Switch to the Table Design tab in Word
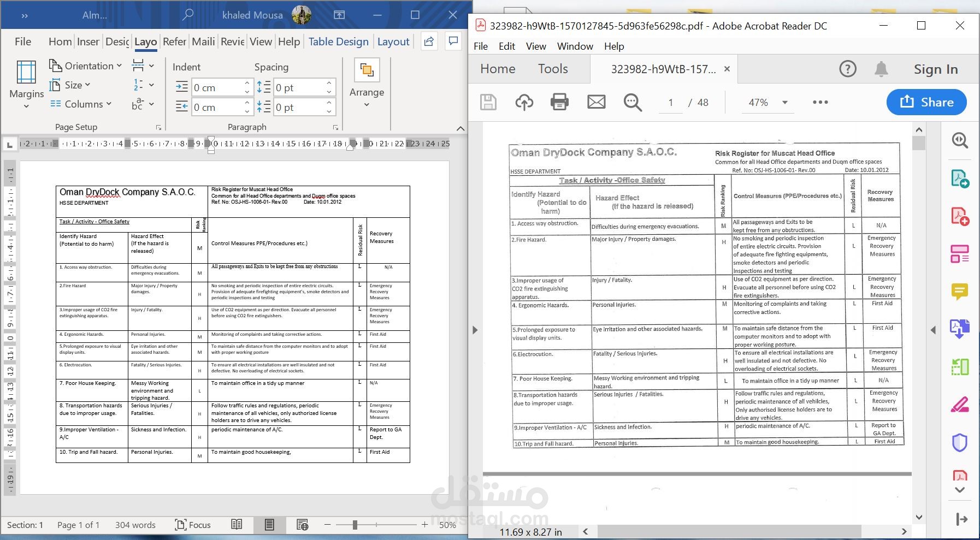The height and width of the screenshot is (540, 980). (x=338, y=41)
